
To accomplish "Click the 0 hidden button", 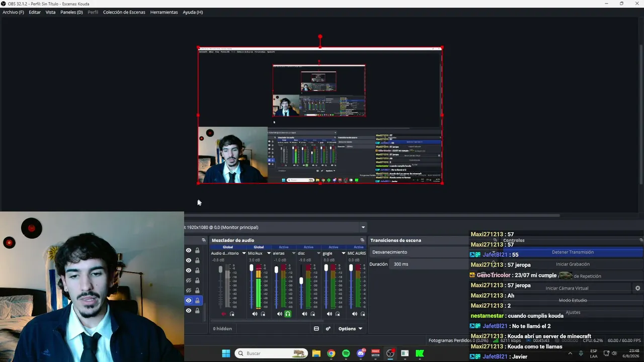I will pyautogui.click(x=222, y=329).
